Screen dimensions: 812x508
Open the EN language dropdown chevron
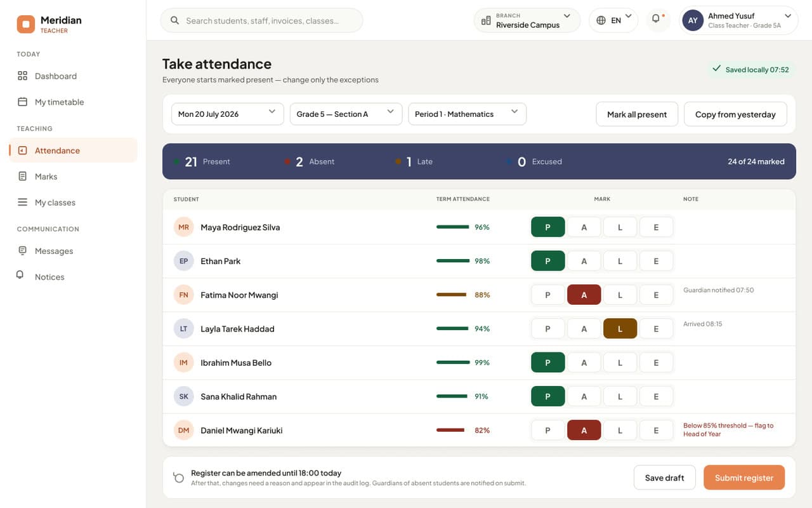coord(629,16)
